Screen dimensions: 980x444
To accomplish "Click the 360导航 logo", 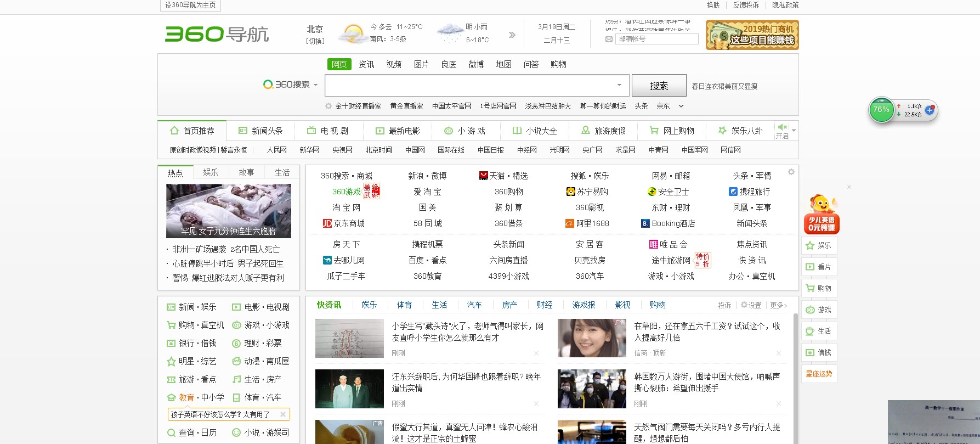I will pos(217,34).
